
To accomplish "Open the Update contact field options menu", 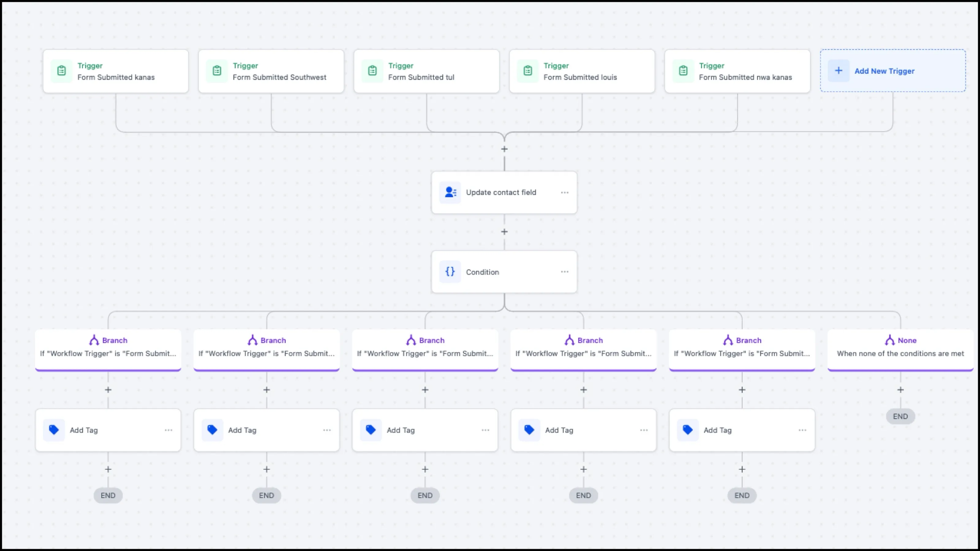I will point(564,193).
